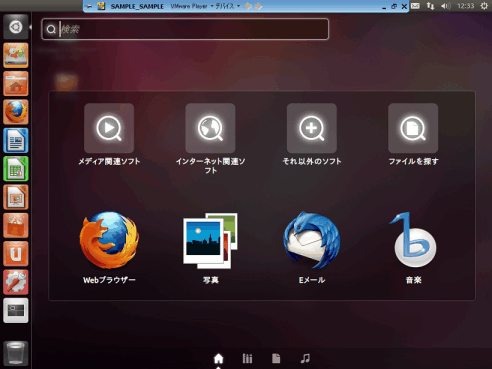Click SAMPLE_SAMPLE title in VMware bar

click(x=137, y=6)
